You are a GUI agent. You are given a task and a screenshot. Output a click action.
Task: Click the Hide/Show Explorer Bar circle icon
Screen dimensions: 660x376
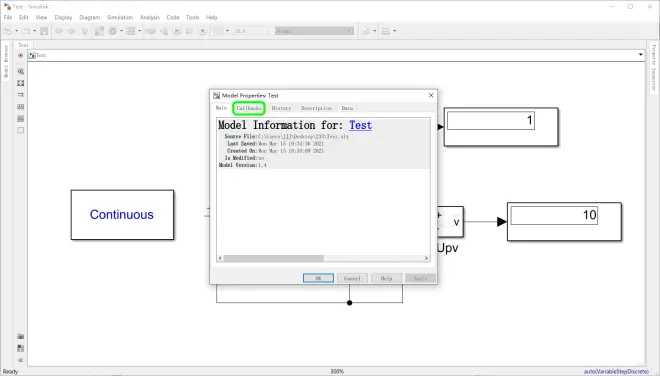click(x=21, y=55)
